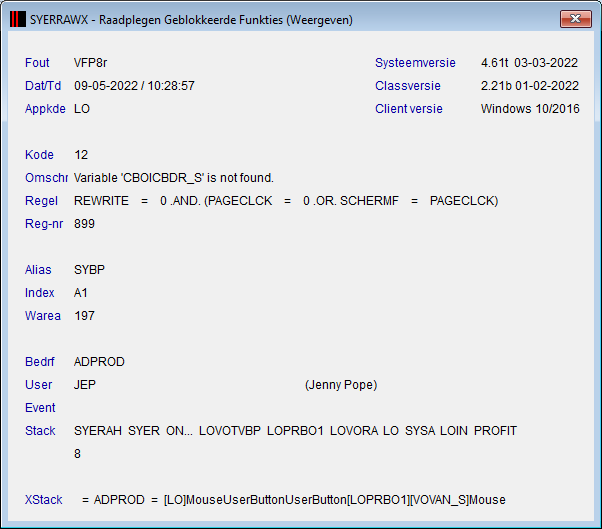Select the Regel line starting with 'REWRITE'
Image resolution: width=602 pixels, height=529 pixels.
[286, 201]
